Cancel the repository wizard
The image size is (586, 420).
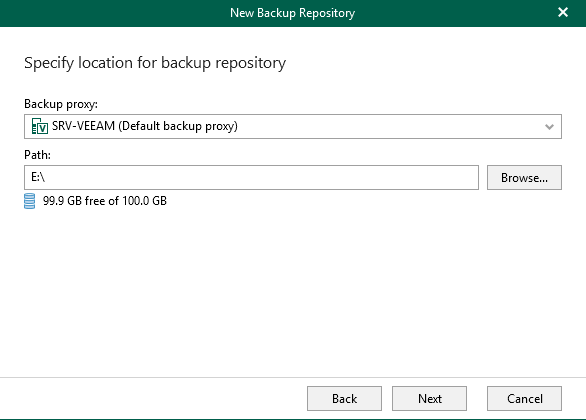(x=524, y=398)
